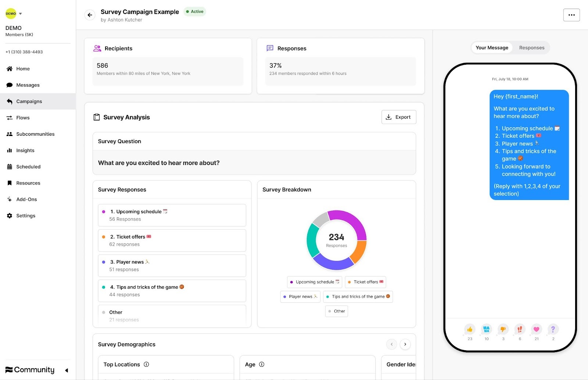This screenshot has height=380, width=588.
Task: Go to next Survey Demographics card
Action: pyautogui.click(x=405, y=344)
